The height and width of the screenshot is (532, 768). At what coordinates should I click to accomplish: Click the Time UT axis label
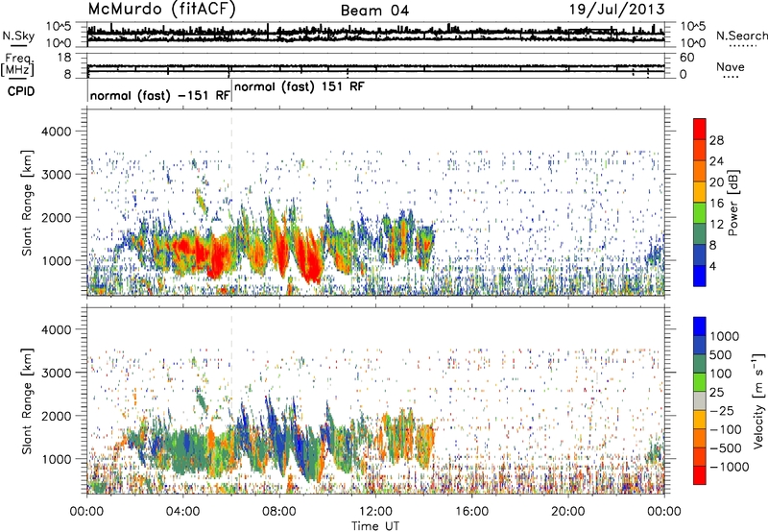[375, 526]
